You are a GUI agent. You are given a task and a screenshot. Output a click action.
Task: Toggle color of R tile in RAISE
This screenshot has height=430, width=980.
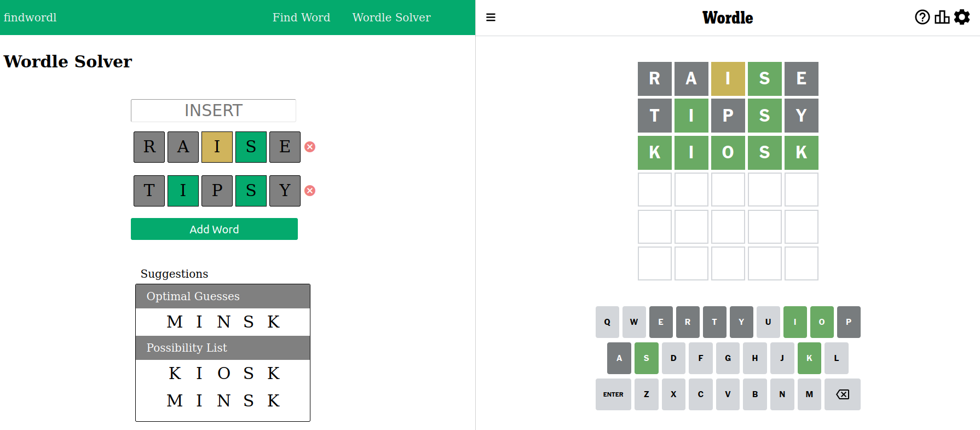(149, 147)
